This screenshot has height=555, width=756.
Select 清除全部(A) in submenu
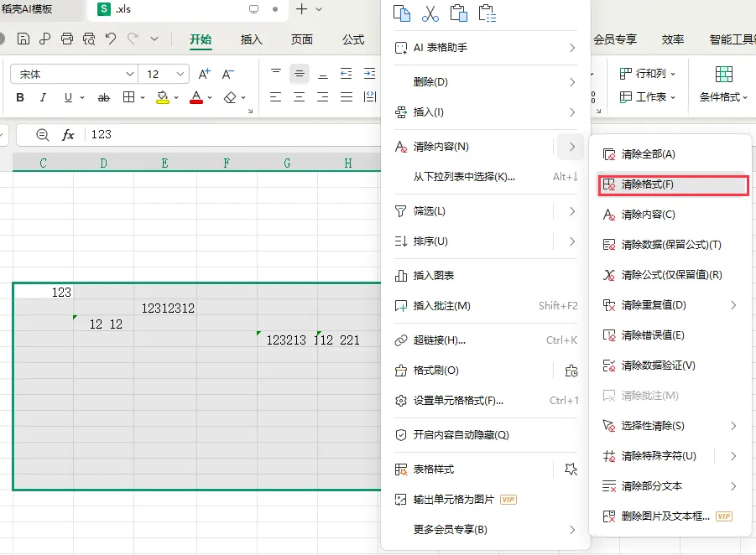670,154
